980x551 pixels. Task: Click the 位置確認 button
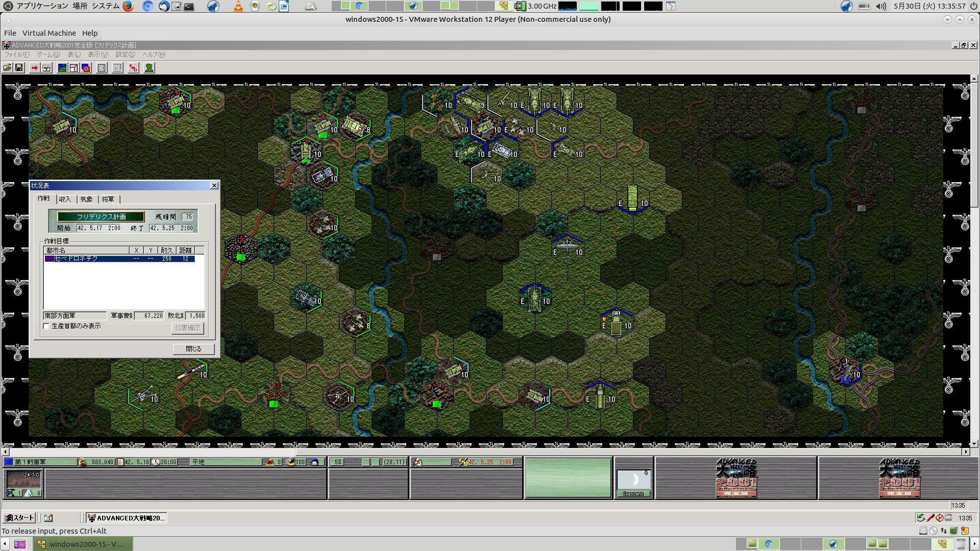coord(188,328)
